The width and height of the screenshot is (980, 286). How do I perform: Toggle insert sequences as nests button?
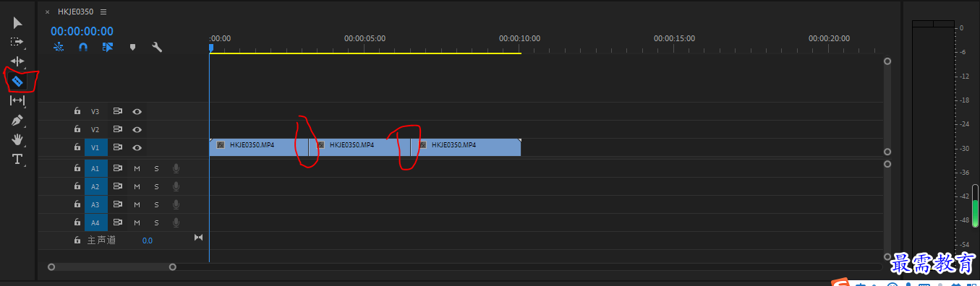(x=59, y=47)
